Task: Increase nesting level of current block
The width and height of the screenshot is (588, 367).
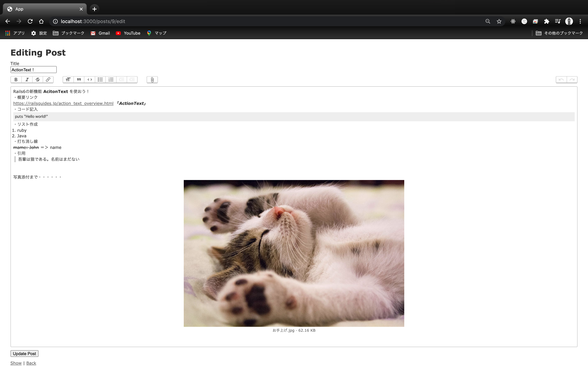Action: [132, 80]
